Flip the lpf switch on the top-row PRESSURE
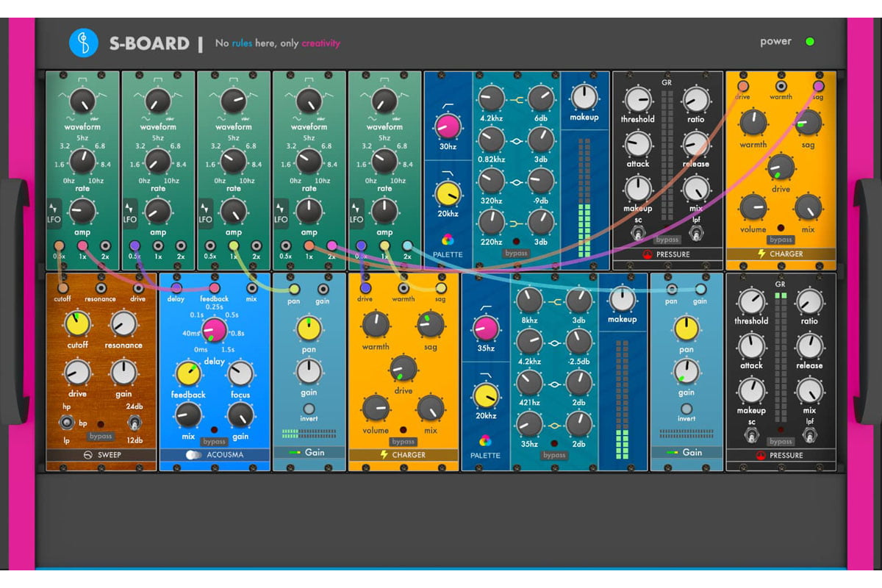882x588 pixels. (x=696, y=234)
